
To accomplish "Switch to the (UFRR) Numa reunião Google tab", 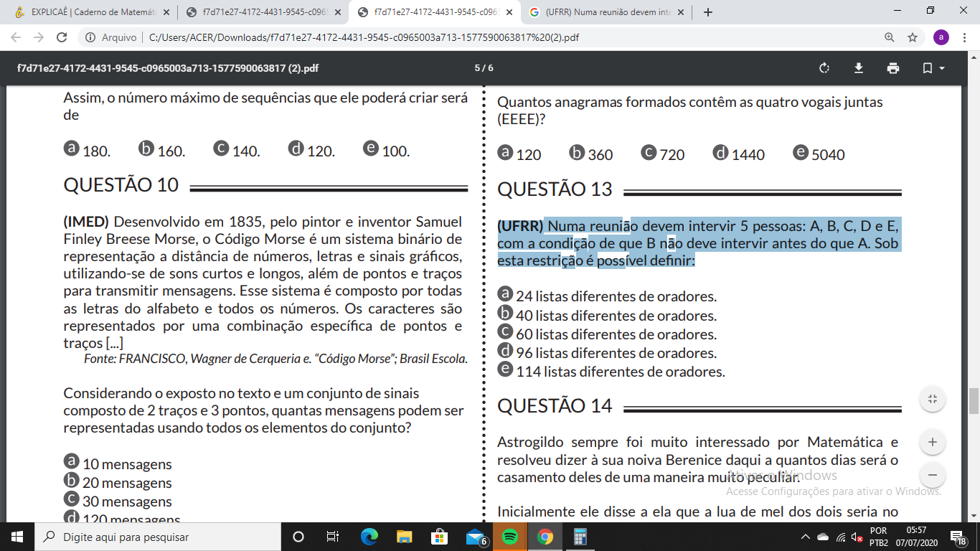I will 606,12.
